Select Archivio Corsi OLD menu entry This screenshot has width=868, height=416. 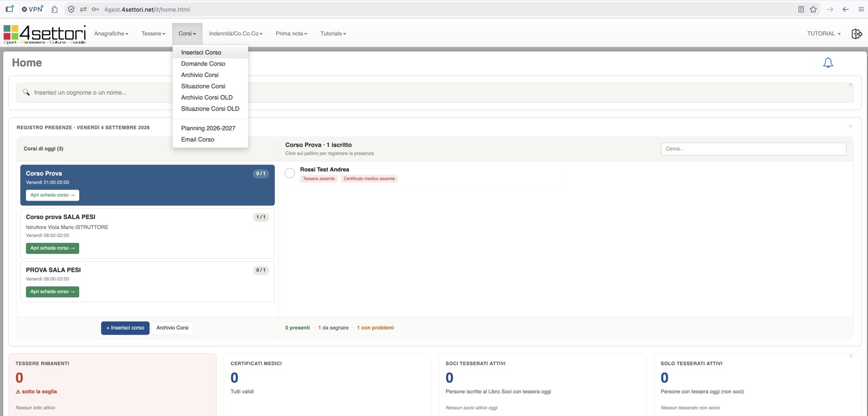210,98
